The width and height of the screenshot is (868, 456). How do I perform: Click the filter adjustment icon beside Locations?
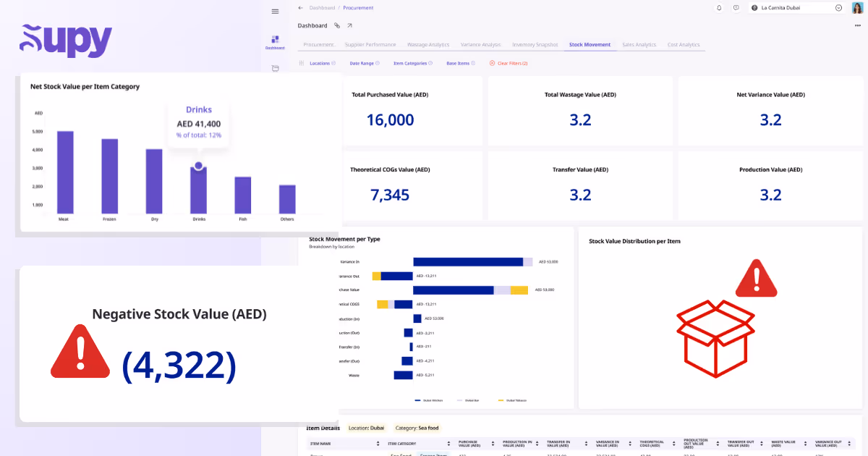tap(302, 63)
